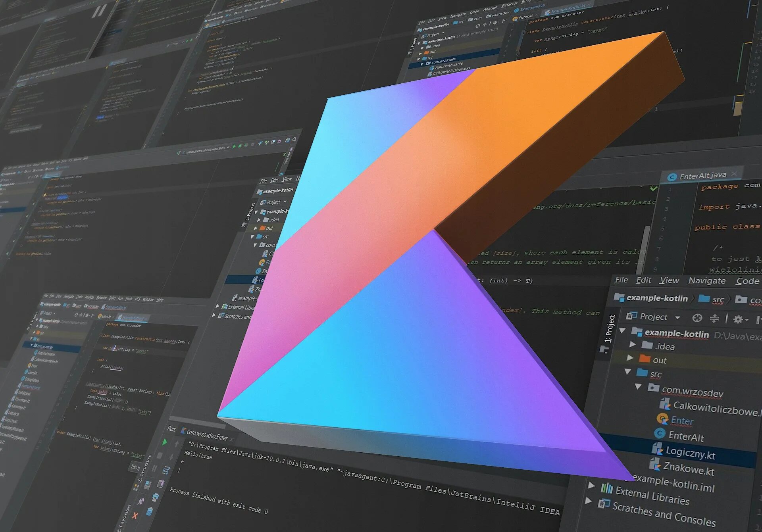Viewport: 762px width, 532px height.
Task: Switch to Enter.kt tab above the Run panel
Action: click(x=106, y=316)
